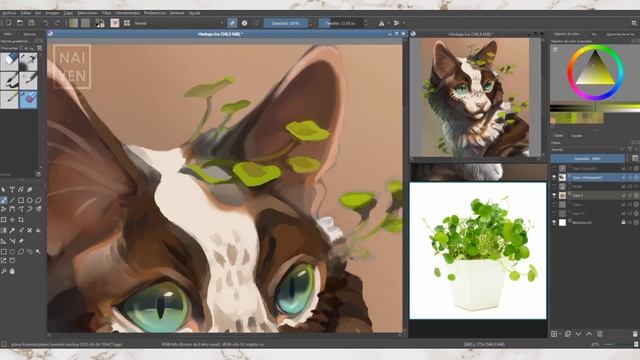
Task: Toggle eraser mode in the toolbar
Action: [232, 23]
